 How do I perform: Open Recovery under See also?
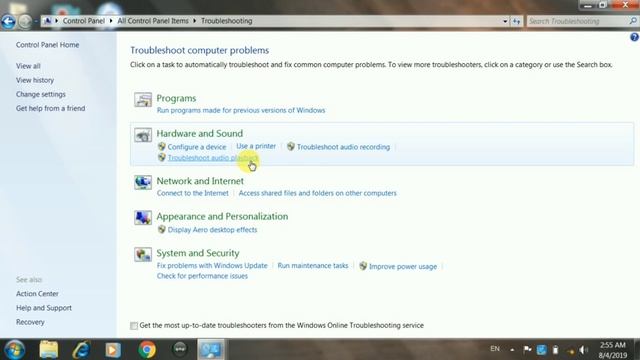30,322
